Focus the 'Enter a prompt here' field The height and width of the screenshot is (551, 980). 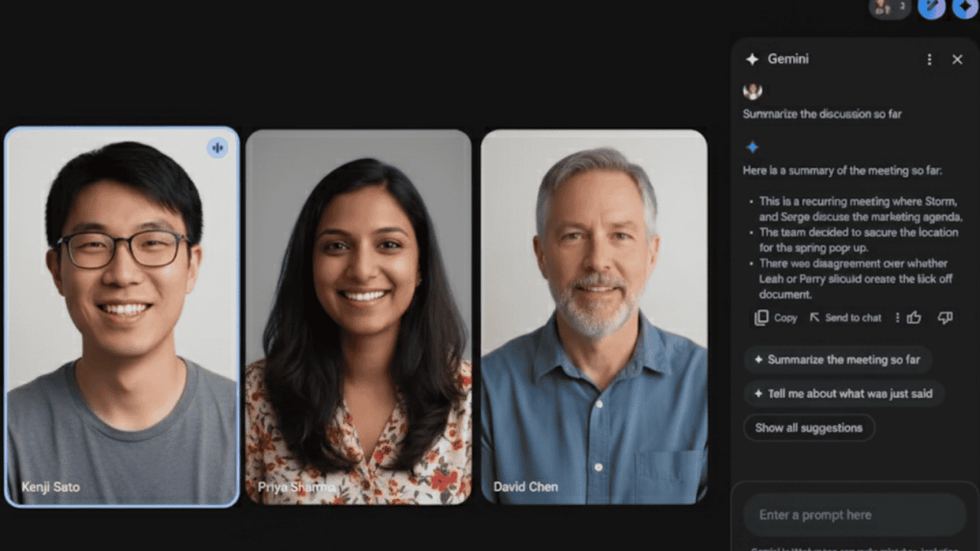854,515
